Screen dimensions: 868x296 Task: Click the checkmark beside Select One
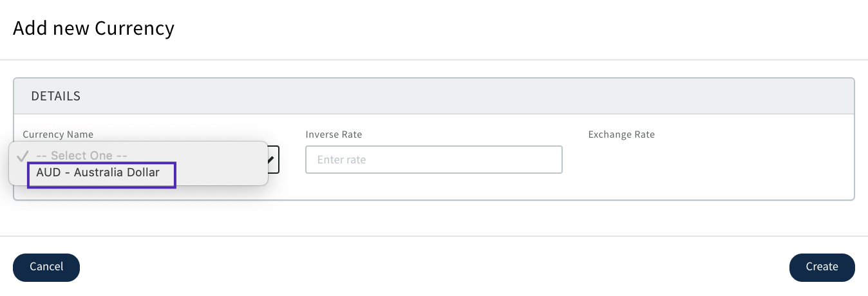(x=23, y=155)
